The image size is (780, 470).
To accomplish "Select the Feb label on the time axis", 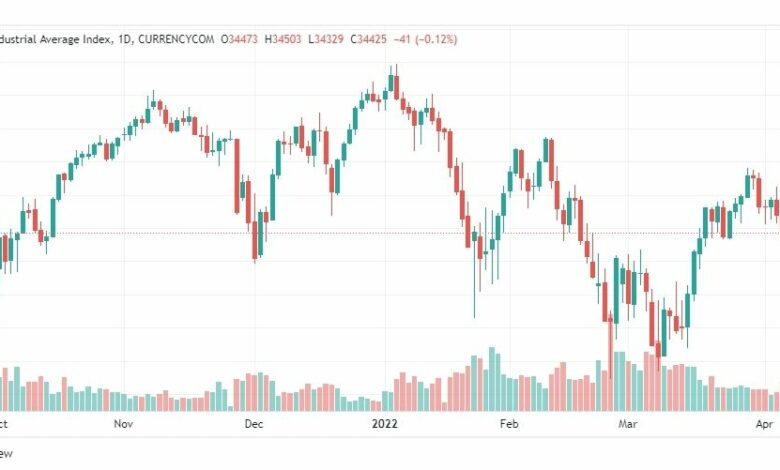I will point(509,424).
